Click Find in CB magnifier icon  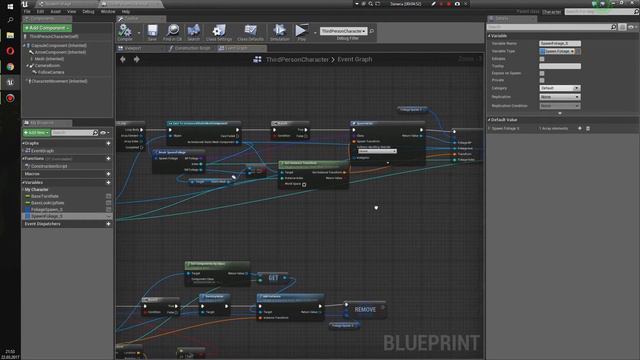(173, 31)
